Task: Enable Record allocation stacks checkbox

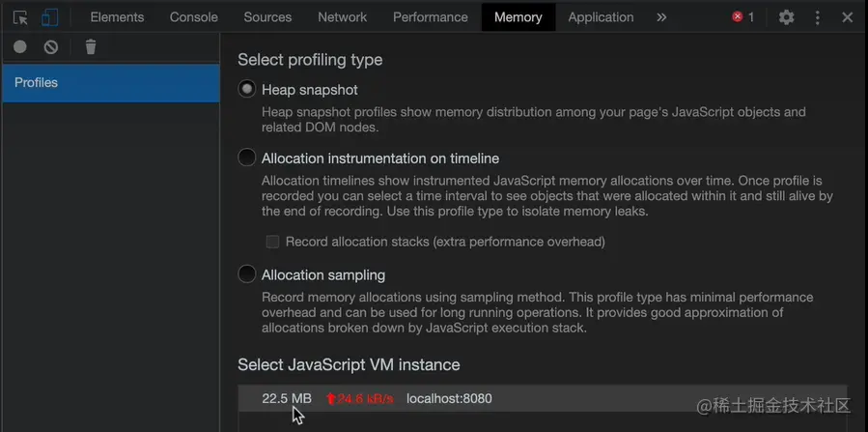Action: pyautogui.click(x=273, y=242)
